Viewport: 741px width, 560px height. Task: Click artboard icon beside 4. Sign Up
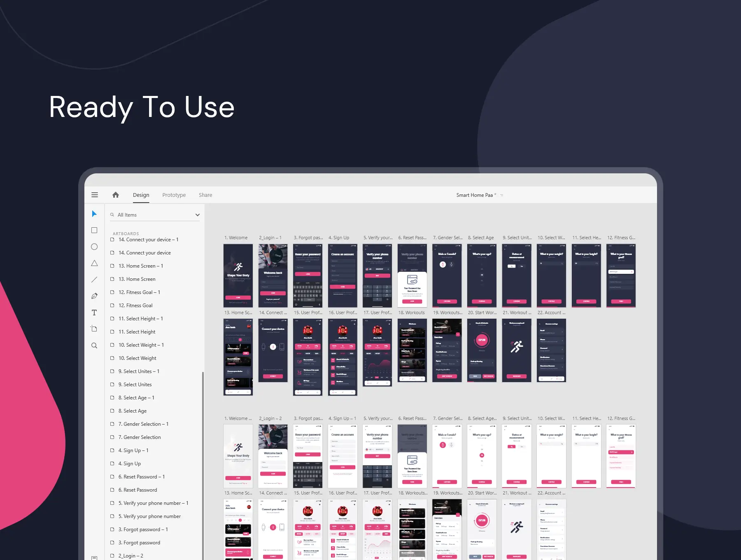point(112,464)
